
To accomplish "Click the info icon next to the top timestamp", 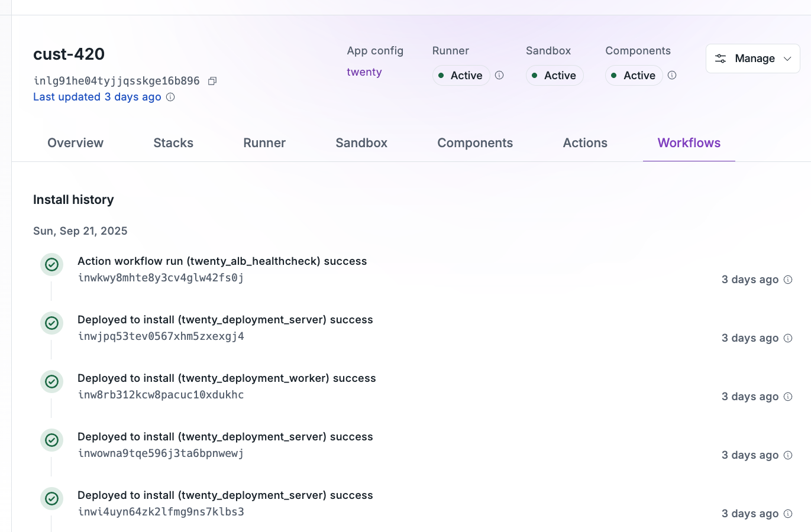I will click(788, 280).
